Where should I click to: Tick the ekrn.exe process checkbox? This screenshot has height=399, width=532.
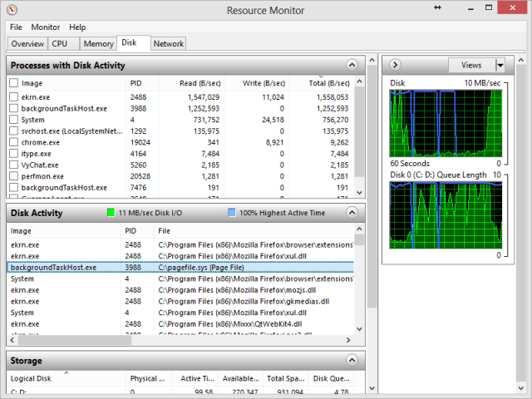pyautogui.click(x=13, y=97)
